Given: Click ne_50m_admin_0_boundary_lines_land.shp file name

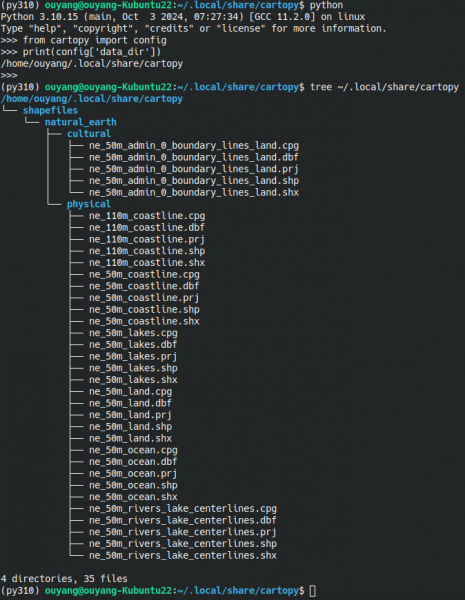Looking at the screenshot, I should [194, 181].
